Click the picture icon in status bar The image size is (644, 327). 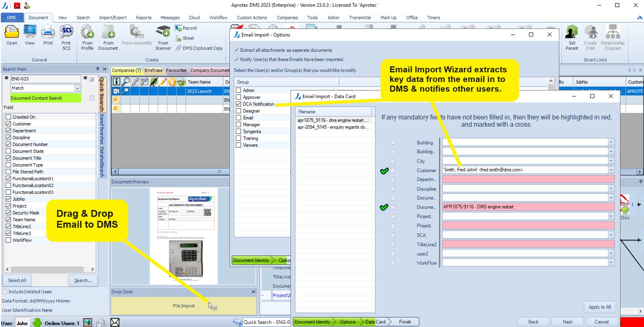[x=87, y=322]
